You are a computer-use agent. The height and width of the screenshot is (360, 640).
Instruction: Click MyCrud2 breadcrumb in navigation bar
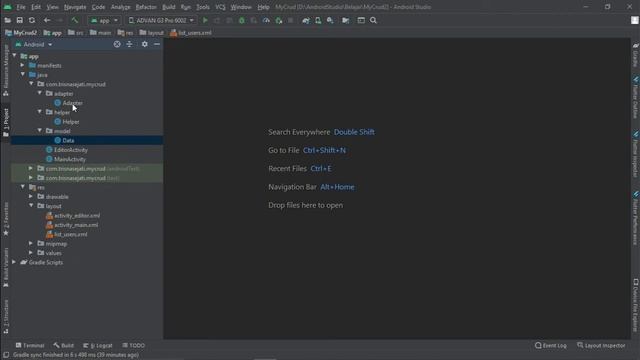click(21, 33)
